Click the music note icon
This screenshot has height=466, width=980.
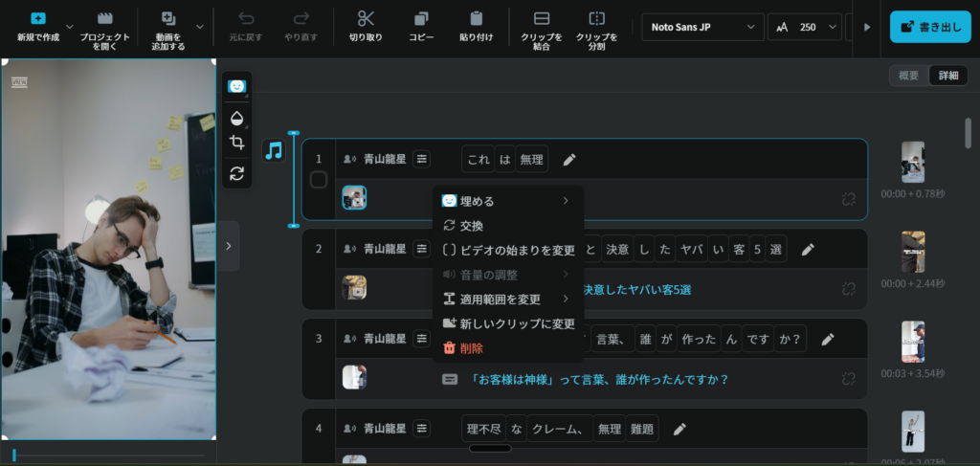[275, 150]
